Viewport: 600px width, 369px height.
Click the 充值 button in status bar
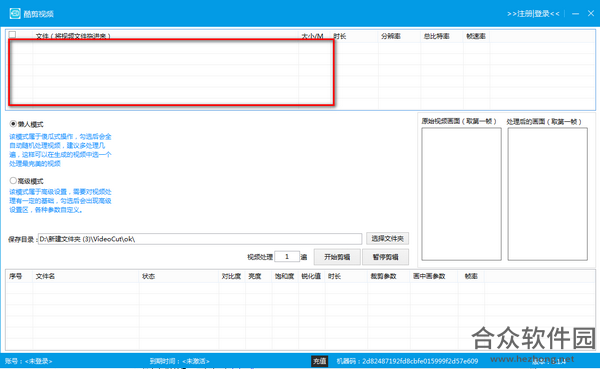[320, 361]
